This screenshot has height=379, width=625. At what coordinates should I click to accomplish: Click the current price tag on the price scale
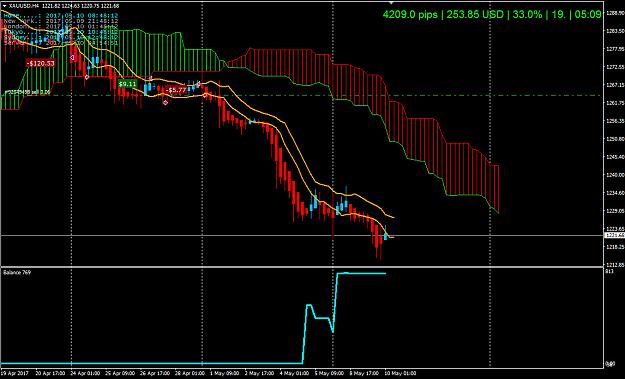point(614,236)
